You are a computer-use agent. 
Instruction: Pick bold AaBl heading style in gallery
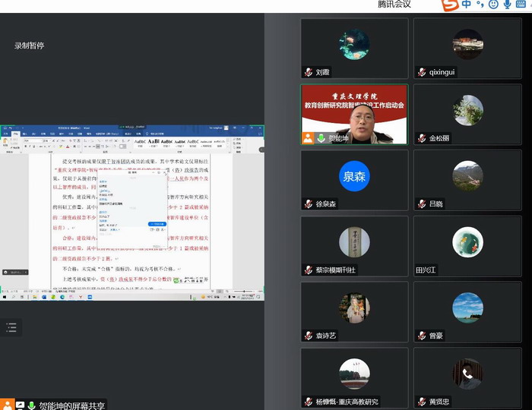[x=154, y=143]
